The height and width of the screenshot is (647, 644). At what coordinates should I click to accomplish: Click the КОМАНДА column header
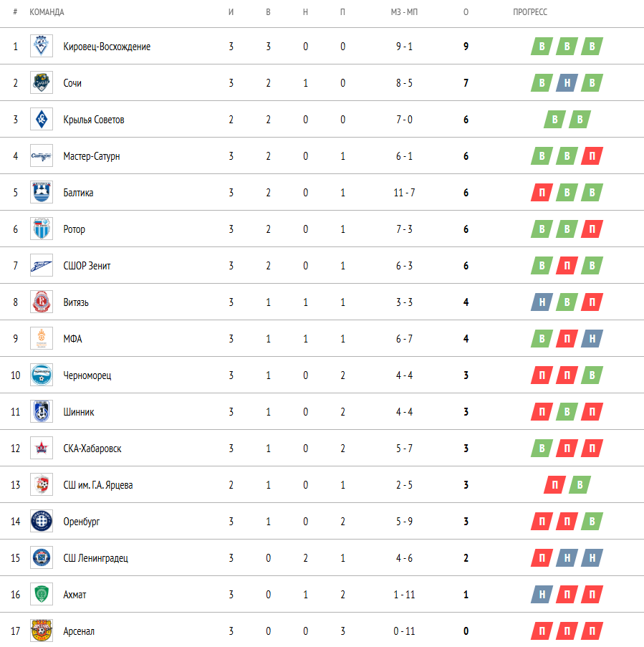(x=47, y=13)
